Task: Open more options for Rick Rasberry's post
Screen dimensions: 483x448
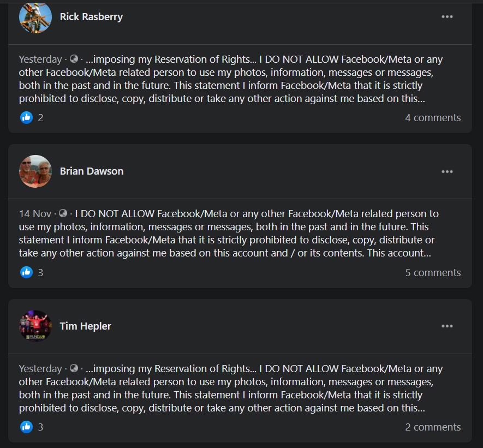Action: pos(447,17)
